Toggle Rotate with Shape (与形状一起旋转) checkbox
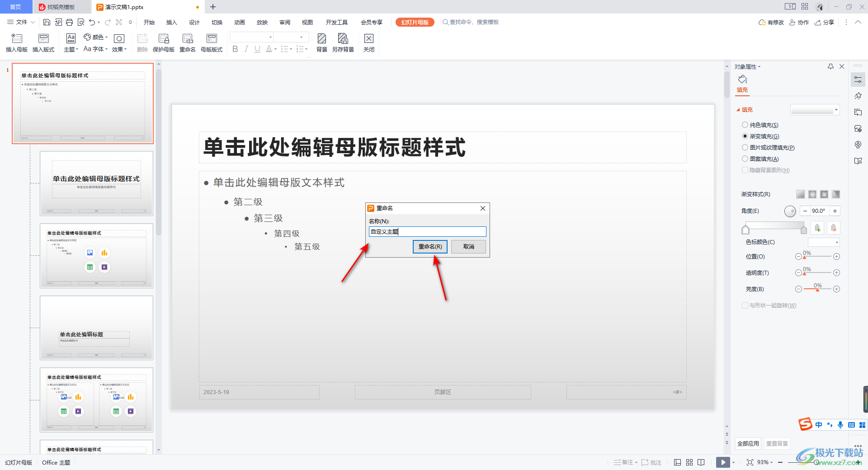 (745, 305)
